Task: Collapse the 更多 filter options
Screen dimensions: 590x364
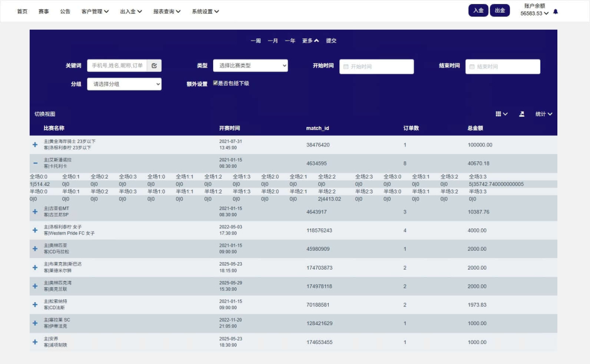Action: pos(310,41)
